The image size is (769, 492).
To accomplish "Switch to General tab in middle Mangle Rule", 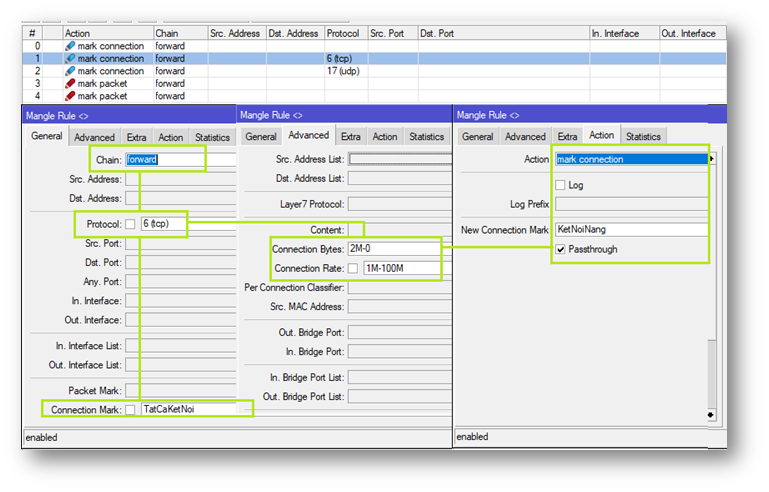I will coord(260,137).
